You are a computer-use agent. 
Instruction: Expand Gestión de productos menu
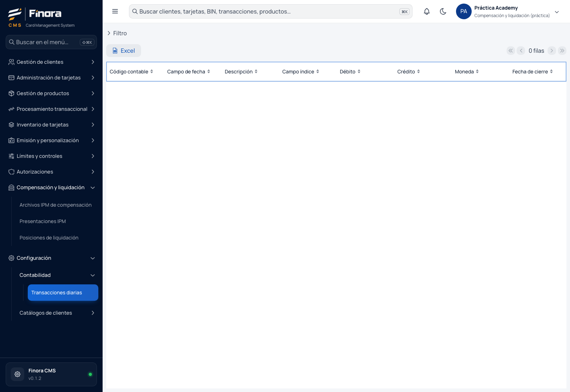click(x=51, y=93)
